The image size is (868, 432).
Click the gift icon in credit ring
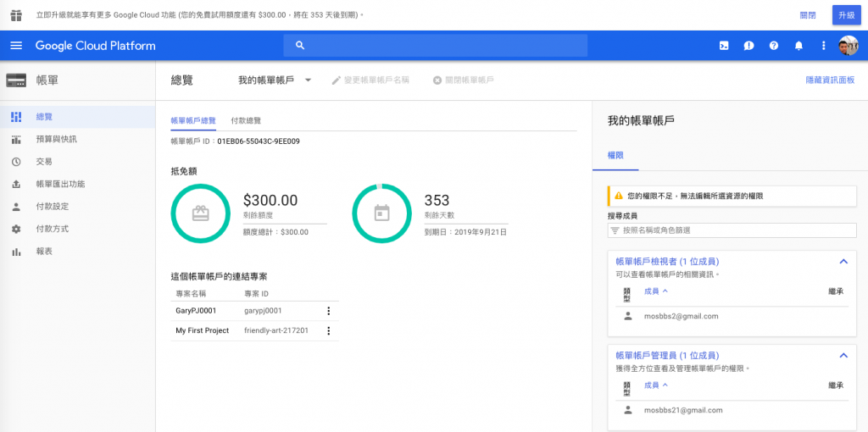[200, 213]
